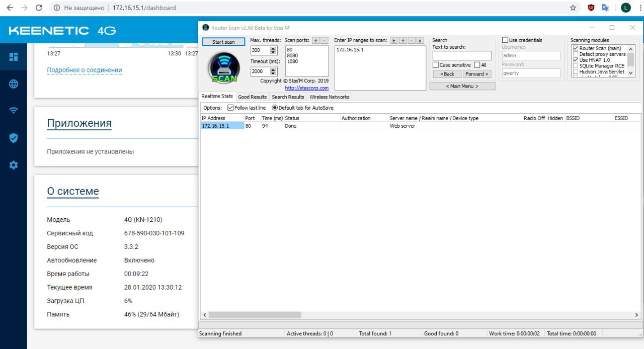644x349 pixels.
Task: Uncheck Router Scan (main) module
Action: (x=576, y=48)
